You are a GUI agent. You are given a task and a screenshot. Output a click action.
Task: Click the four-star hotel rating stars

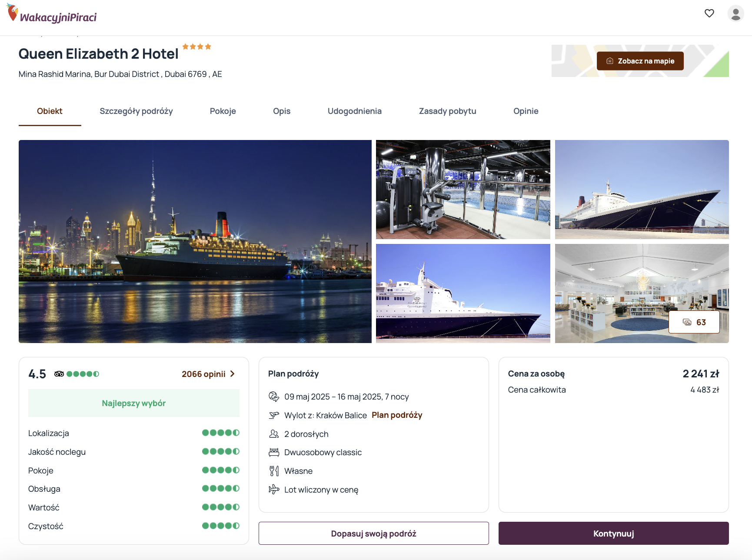click(196, 47)
